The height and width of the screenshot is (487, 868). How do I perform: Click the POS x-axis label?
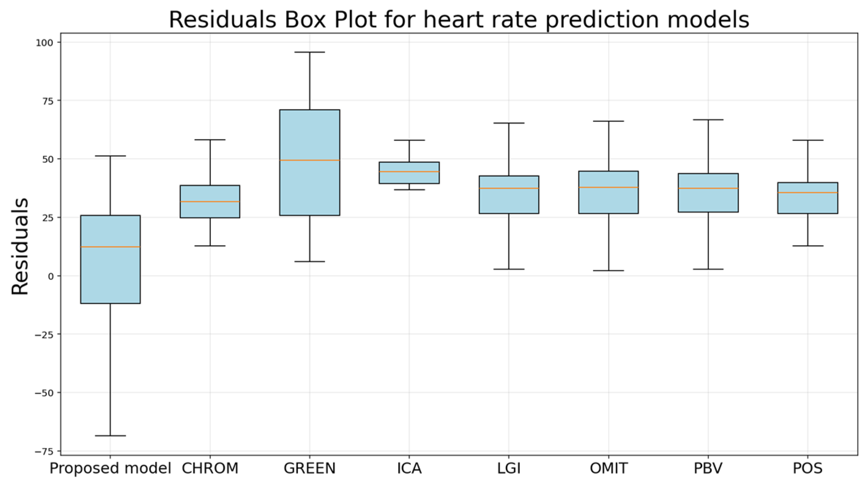(x=808, y=469)
